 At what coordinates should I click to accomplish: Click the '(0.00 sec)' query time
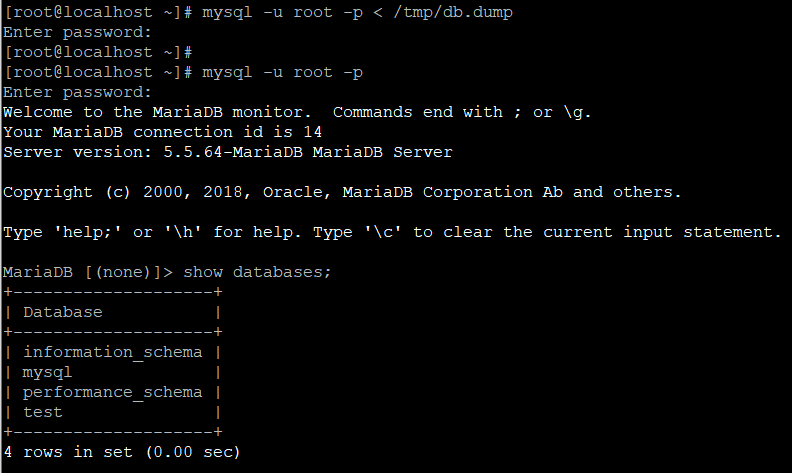coord(192,453)
